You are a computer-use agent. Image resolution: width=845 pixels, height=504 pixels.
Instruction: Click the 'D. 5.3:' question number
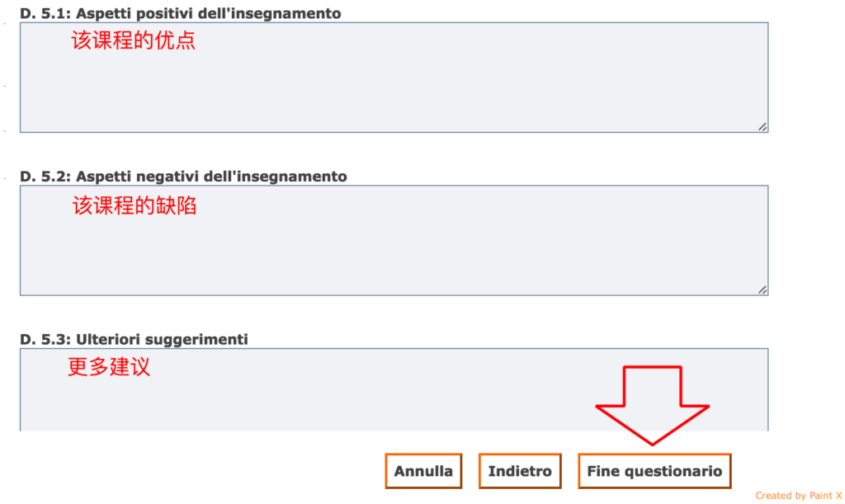point(45,339)
